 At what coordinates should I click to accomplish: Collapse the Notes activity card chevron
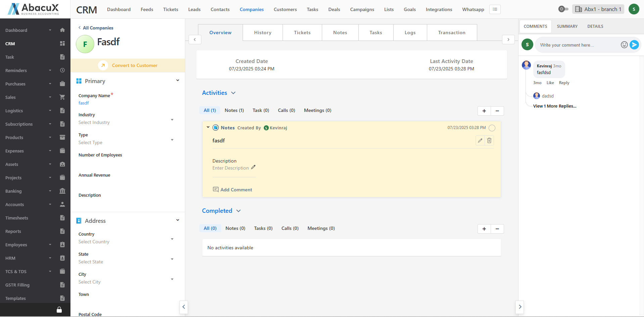pos(208,127)
